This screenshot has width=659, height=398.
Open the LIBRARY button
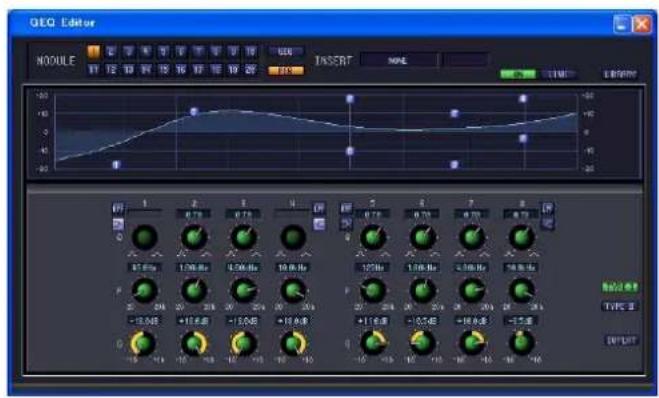[621, 74]
